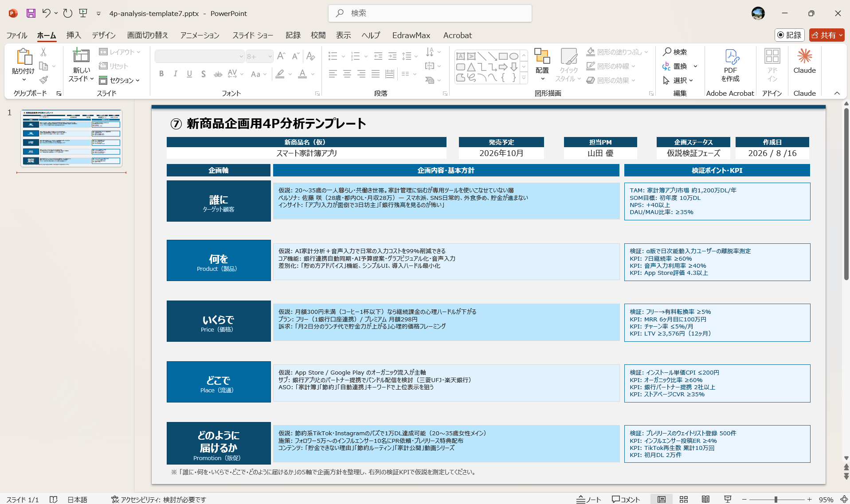Click Increase Font Size icon
850x504 pixels.
281,56
